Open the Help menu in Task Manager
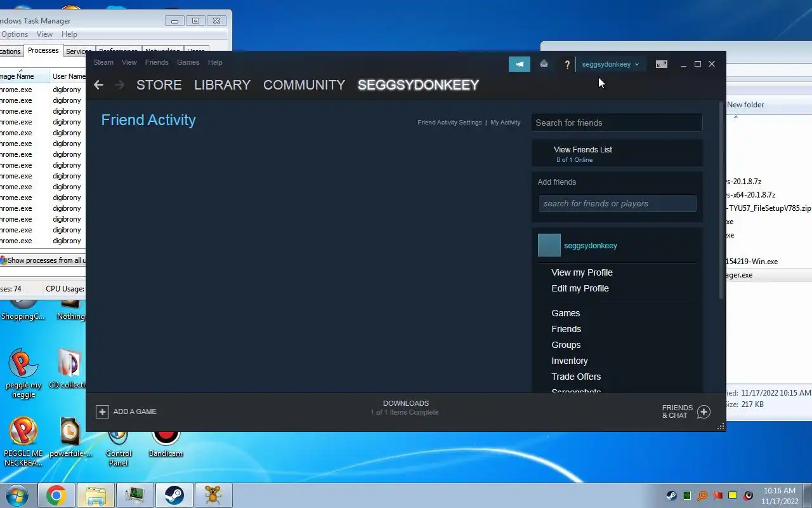 pyautogui.click(x=69, y=34)
